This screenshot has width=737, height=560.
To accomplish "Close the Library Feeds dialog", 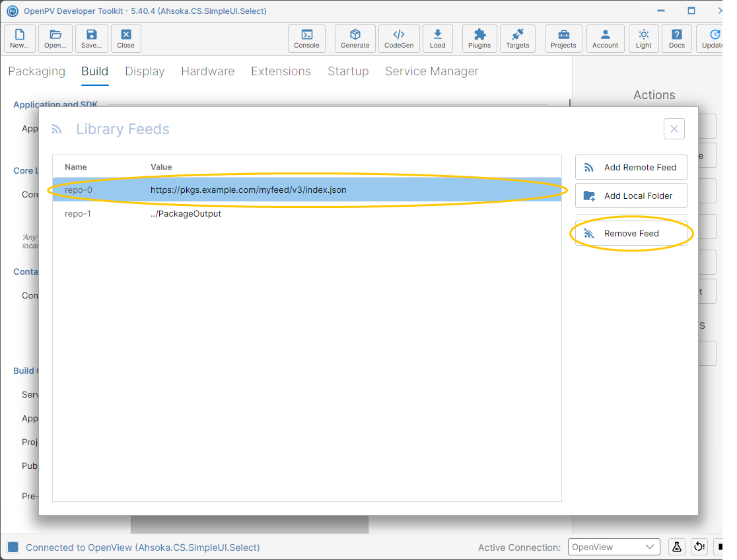I will point(674,129).
